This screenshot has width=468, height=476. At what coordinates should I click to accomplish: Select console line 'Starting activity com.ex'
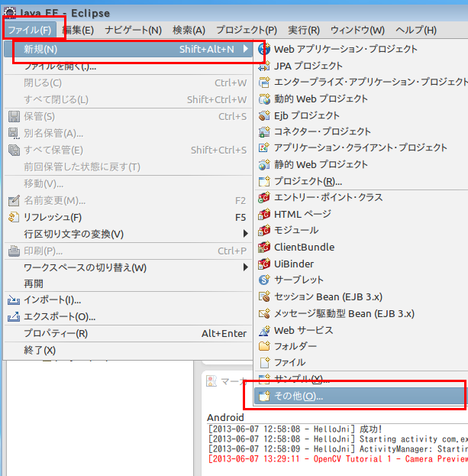pyautogui.click(x=338, y=439)
